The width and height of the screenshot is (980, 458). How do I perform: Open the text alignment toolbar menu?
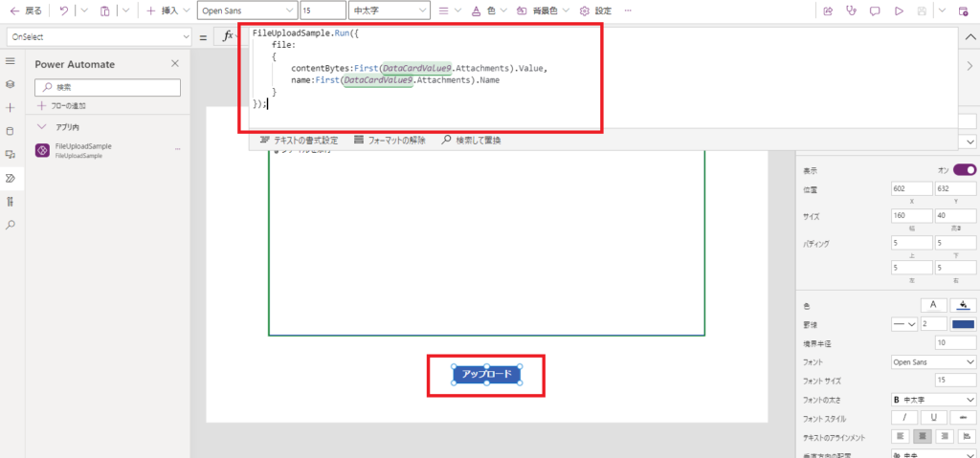coord(450,11)
